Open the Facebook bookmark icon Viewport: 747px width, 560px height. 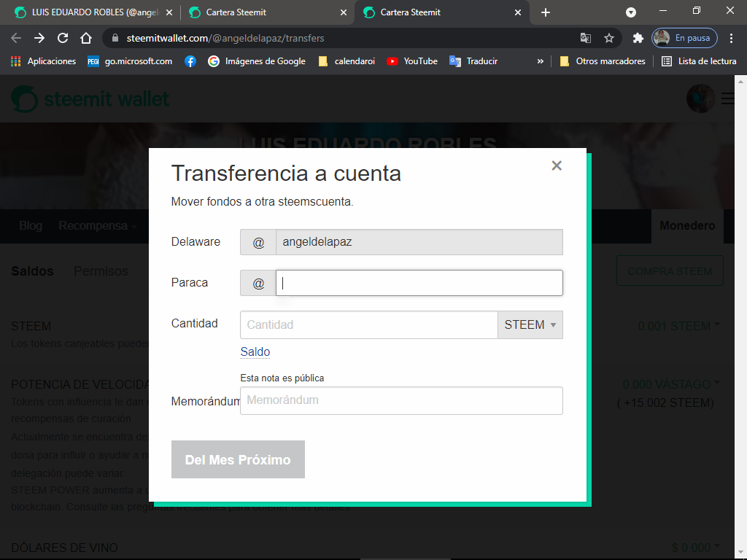click(x=190, y=61)
